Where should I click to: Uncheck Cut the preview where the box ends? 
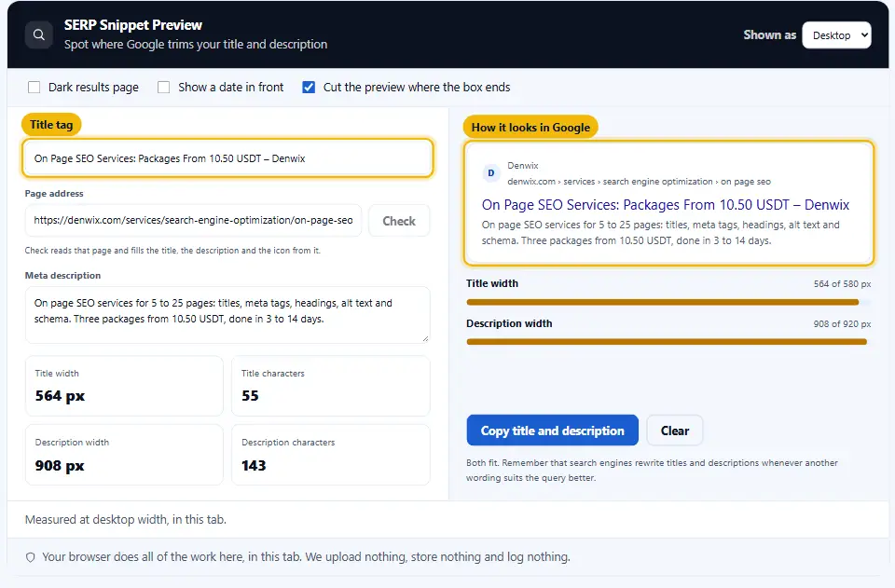point(309,88)
